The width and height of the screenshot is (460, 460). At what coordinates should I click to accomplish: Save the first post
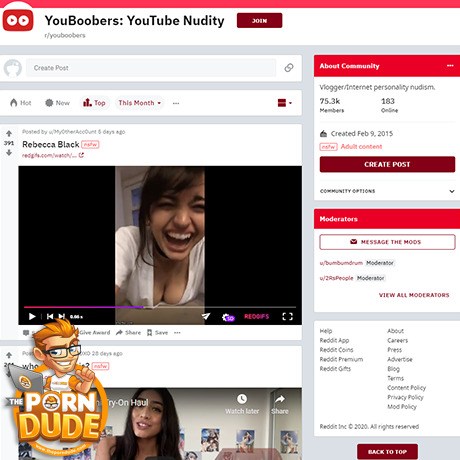[157, 333]
